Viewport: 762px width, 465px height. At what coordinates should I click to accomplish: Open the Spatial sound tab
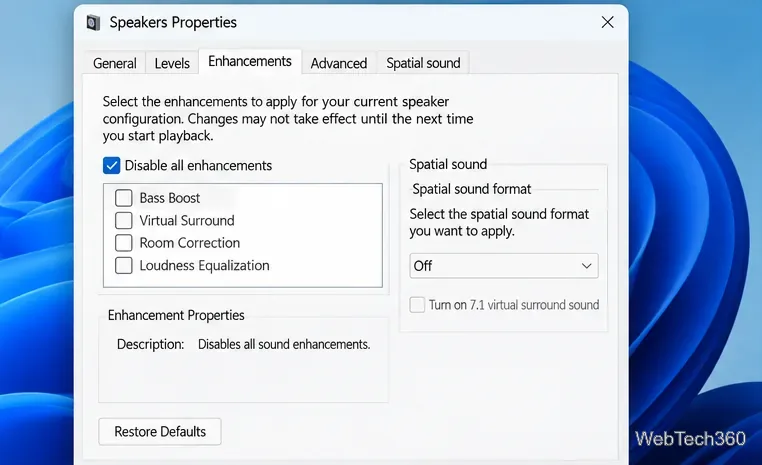423,63
